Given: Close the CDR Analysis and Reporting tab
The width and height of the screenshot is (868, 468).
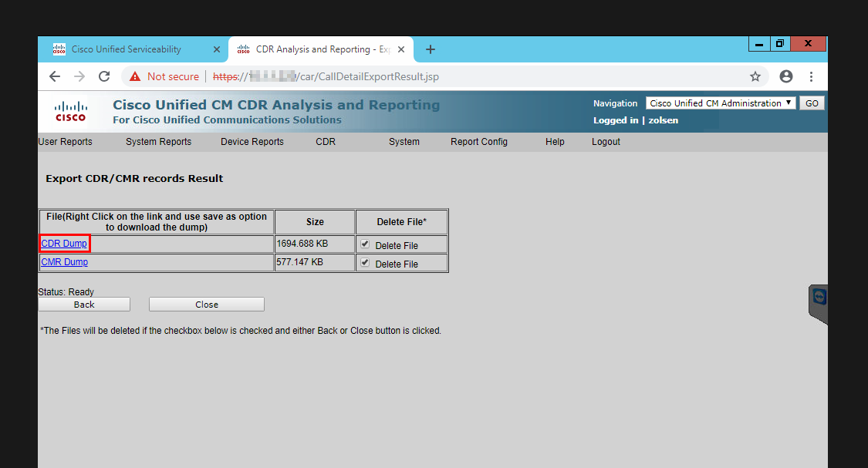Looking at the screenshot, I should pos(401,49).
